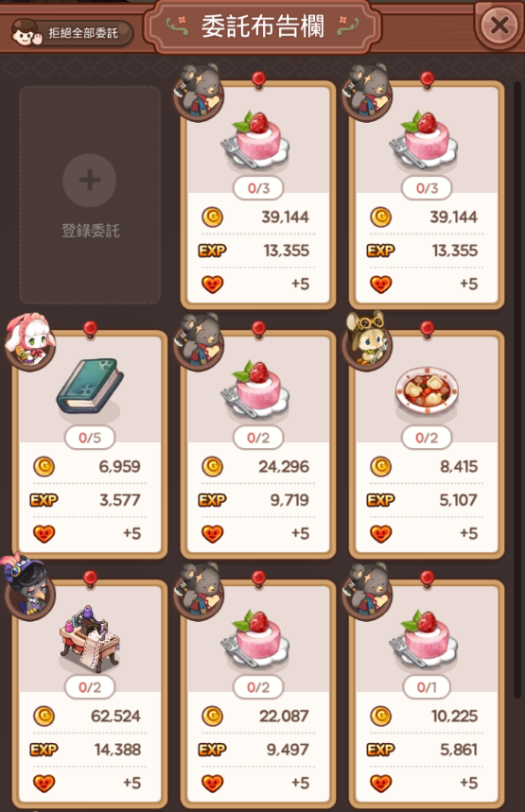The image size is (525, 812).
Task: Close the 委託布告欄 commission board
Action: (x=499, y=25)
